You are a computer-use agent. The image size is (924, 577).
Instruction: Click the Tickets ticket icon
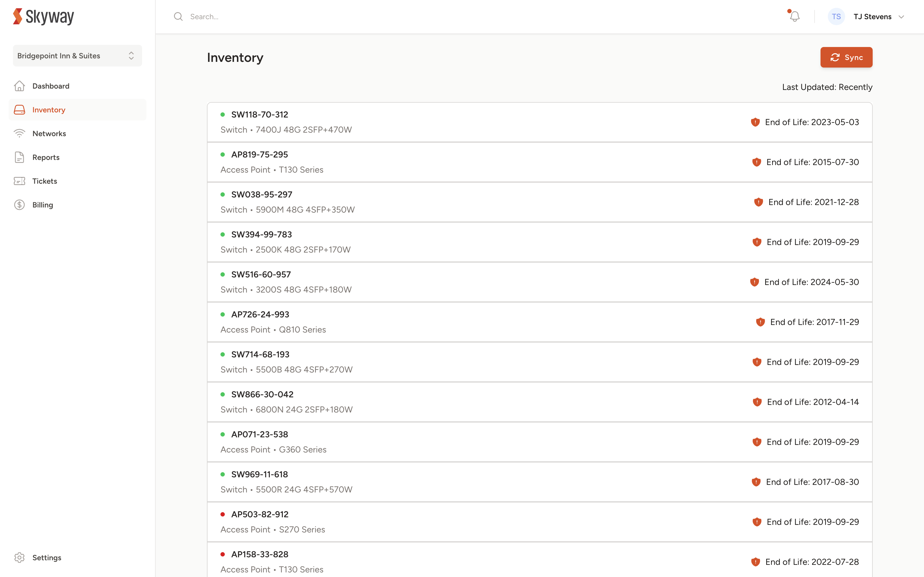(19, 181)
